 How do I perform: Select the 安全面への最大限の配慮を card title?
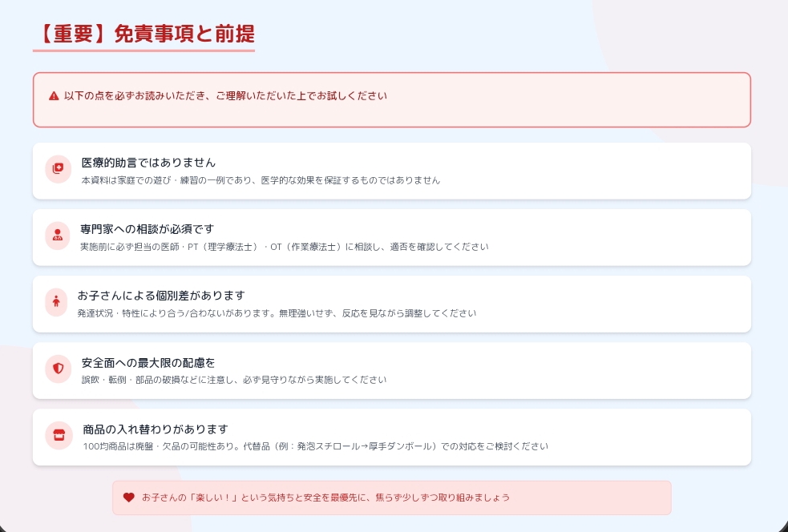coord(148,362)
